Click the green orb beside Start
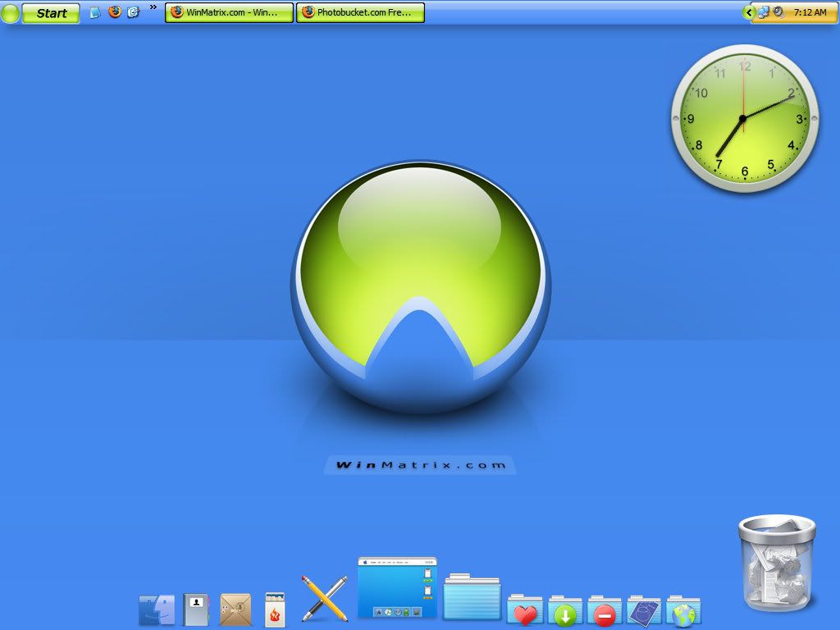 tap(10, 13)
